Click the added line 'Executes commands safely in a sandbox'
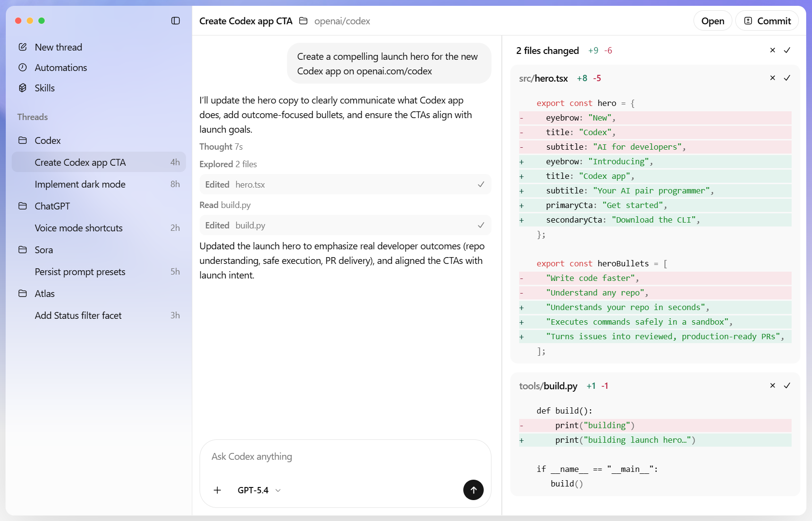 tap(655, 322)
